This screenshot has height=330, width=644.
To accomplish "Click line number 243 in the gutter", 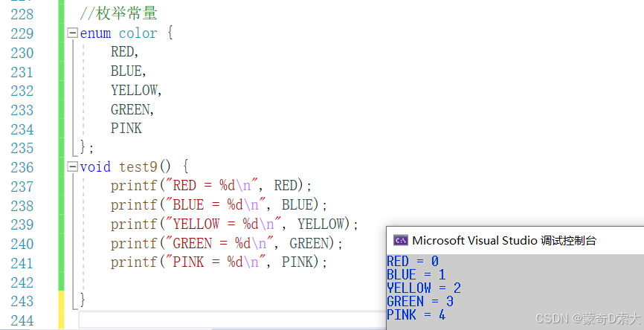I will 22,301.
